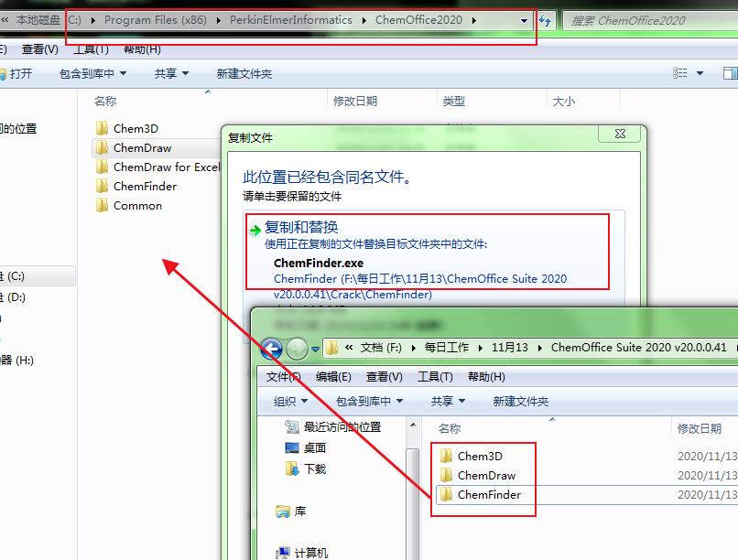
Task: Sort by 大小 column
Action: 563,101
